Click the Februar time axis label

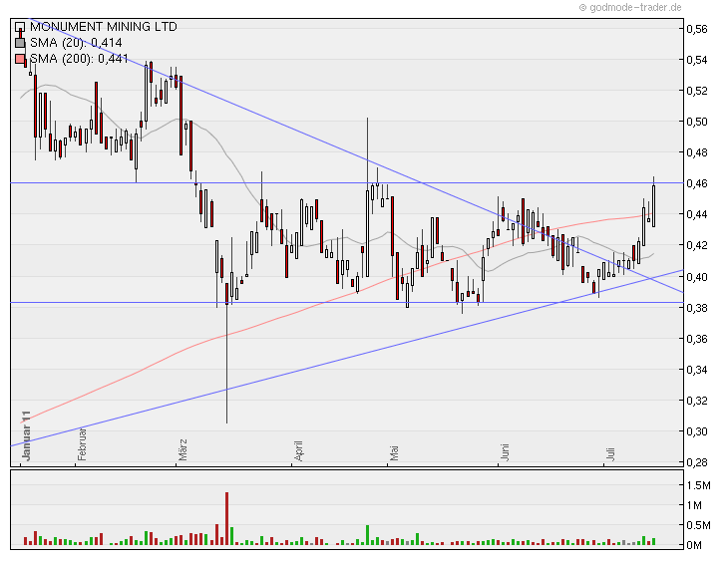82,444
